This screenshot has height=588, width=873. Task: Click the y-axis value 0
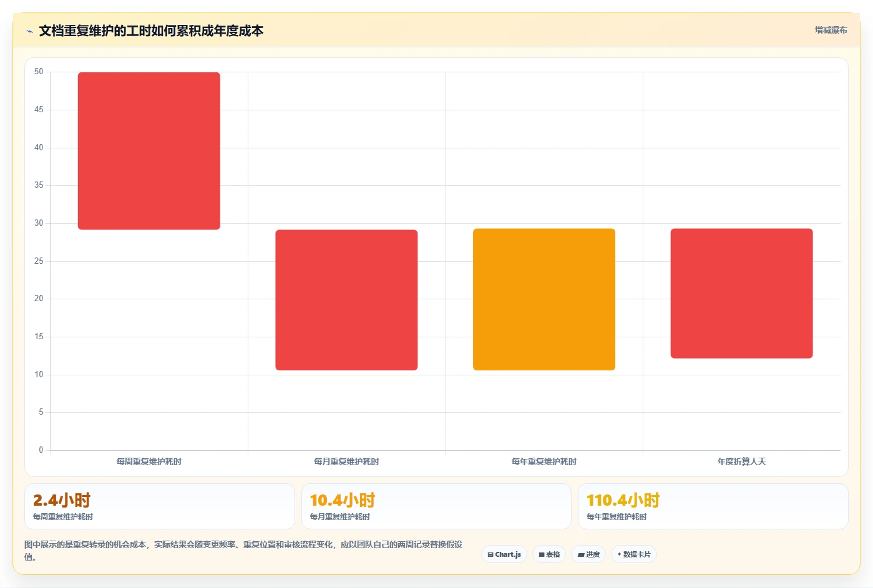coord(41,450)
